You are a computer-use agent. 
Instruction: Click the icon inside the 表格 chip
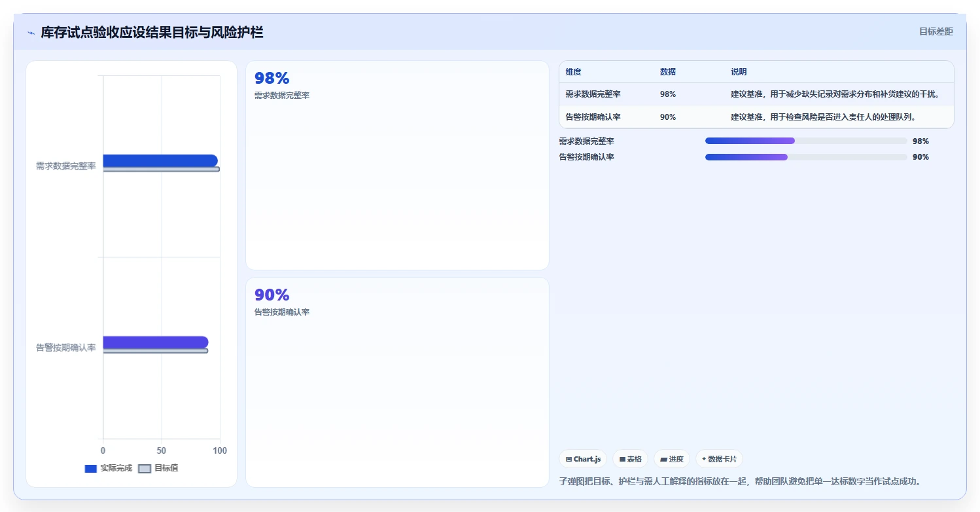[622, 460]
